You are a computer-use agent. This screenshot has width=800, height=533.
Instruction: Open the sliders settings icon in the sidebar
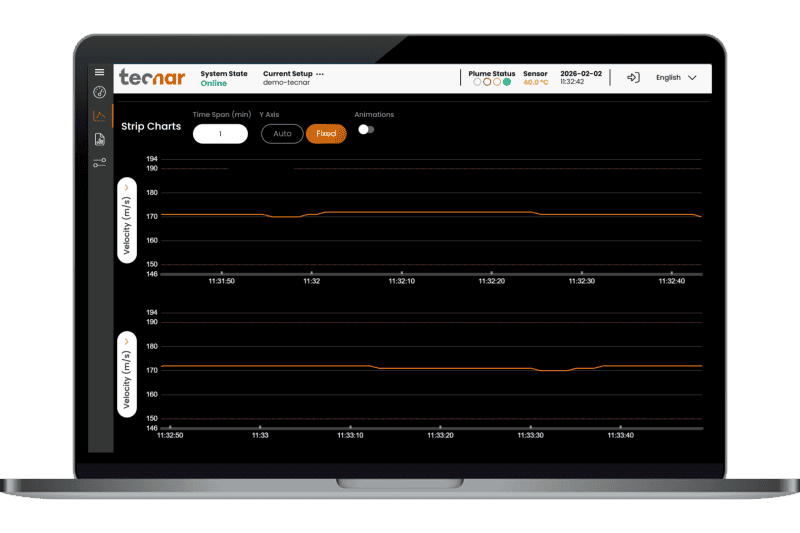tap(99, 162)
